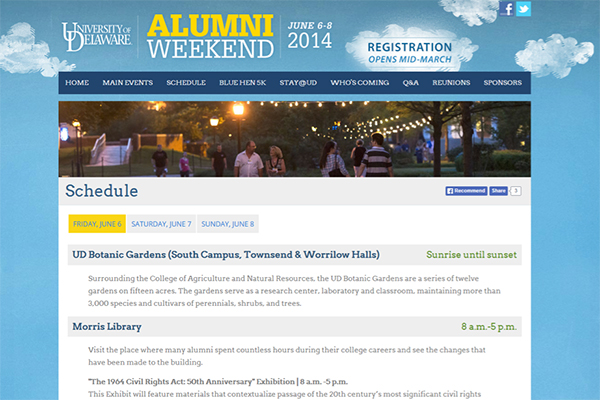Open the Main Events menu item
600x400 pixels.
coord(127,83)
